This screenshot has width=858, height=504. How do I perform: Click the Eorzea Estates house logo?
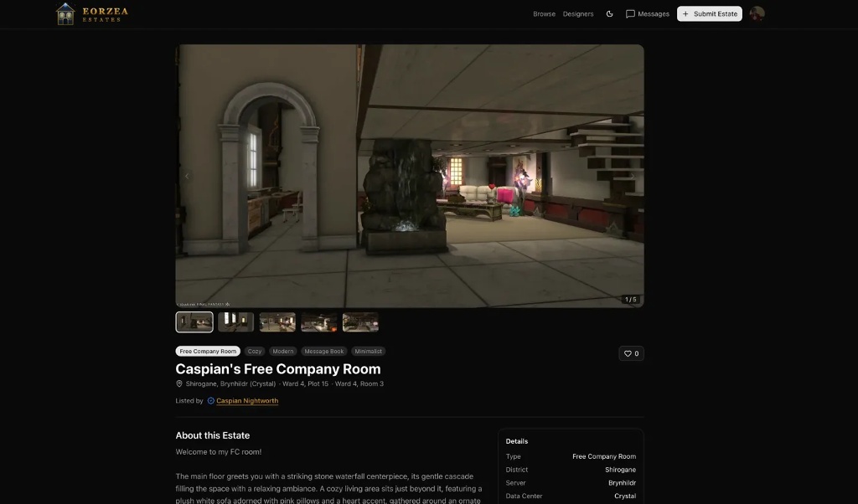pos(65,13)
